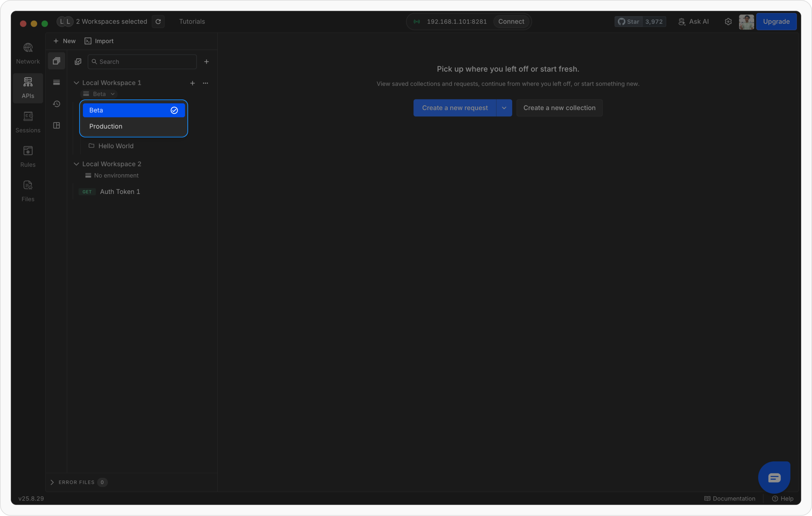Open the Files sidebar icon

pos(28,191)
